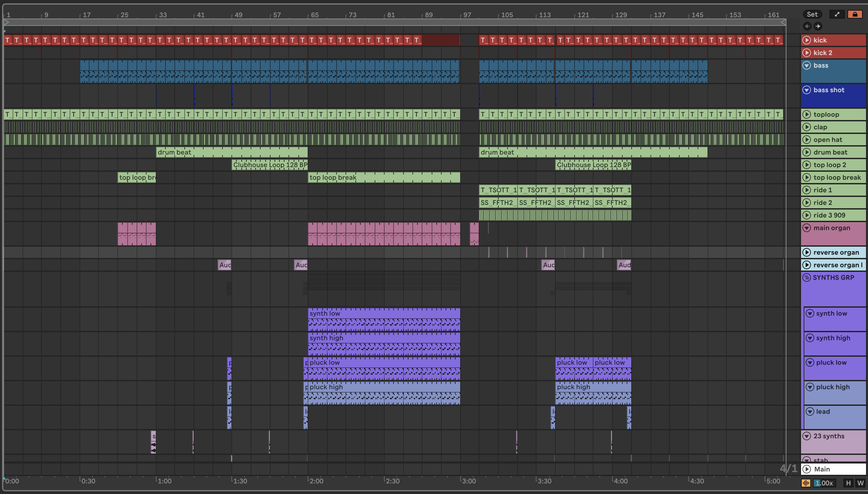Unfold the top loop 2 track

click(807, 164)
